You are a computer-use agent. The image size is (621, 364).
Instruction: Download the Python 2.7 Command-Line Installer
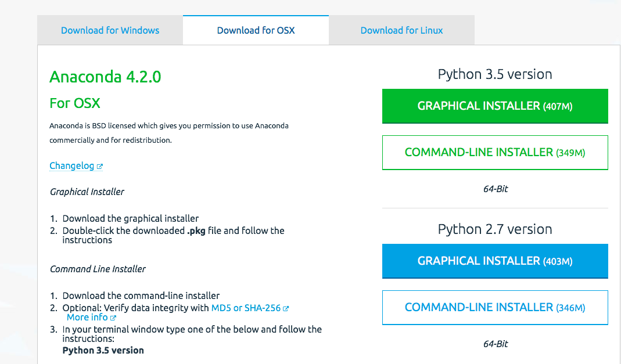(x=494, y=307)
